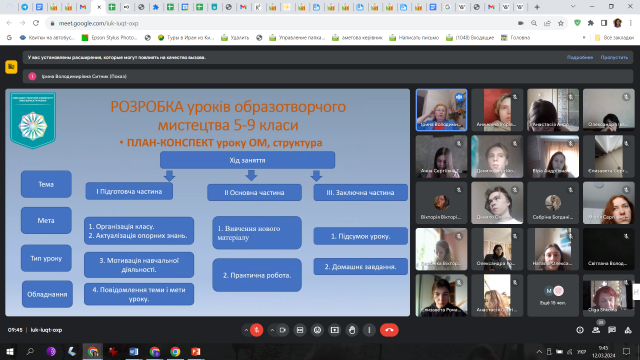This screenshot has height=360, width=640.
Task: Open the chat panel icon
Action: (x=612, y=330)
